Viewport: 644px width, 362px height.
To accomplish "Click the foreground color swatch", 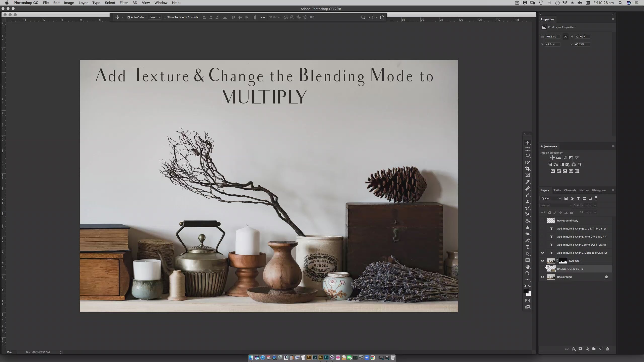I will pyautogui.click(x=526, y=291).
